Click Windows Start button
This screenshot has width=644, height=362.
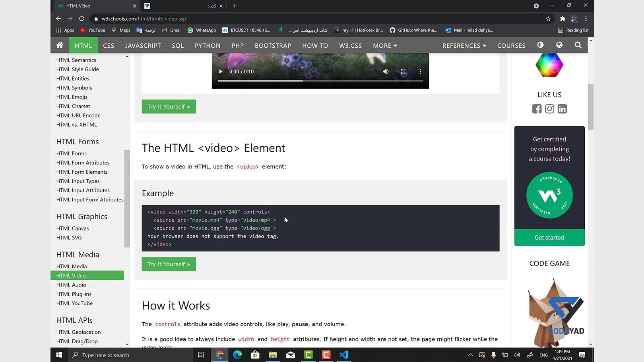(x=59, y=355)
